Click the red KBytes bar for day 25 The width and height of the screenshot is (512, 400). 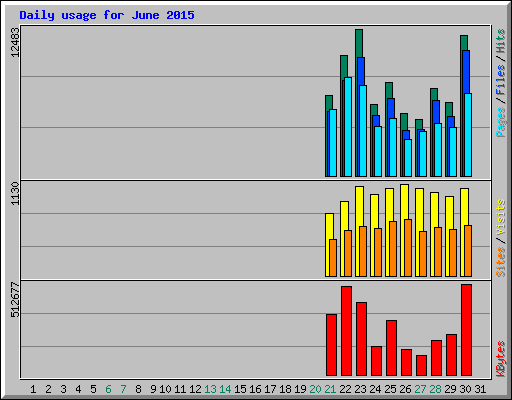[391, 348]
